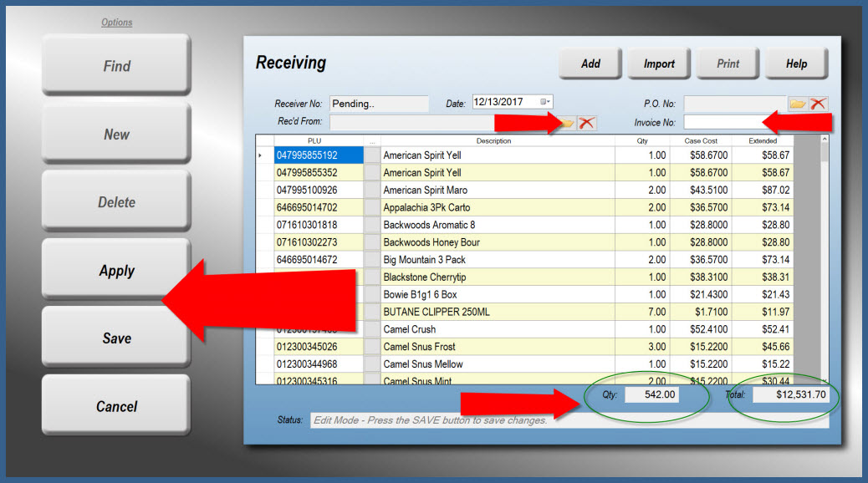Click lookup button beside Camel Snus Frost
The height and width of the screenshot is (483, 868).
coord(372,347)
